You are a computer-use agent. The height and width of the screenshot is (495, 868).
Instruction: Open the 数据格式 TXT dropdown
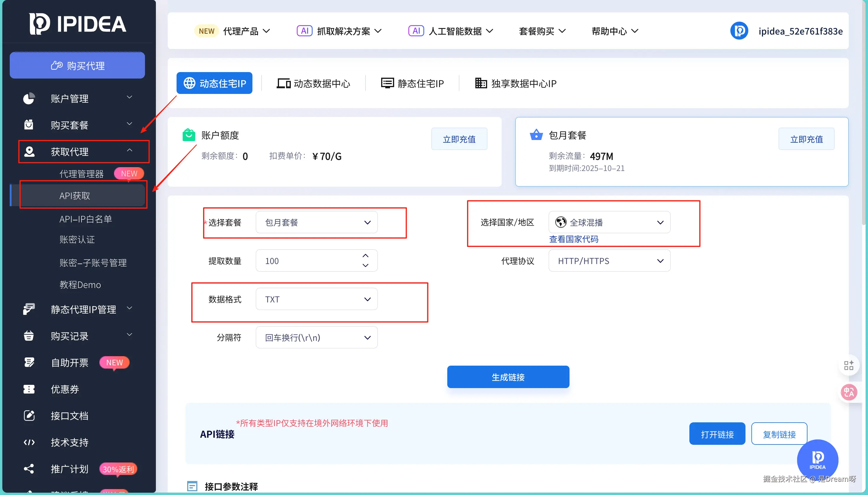pos(316,299)
